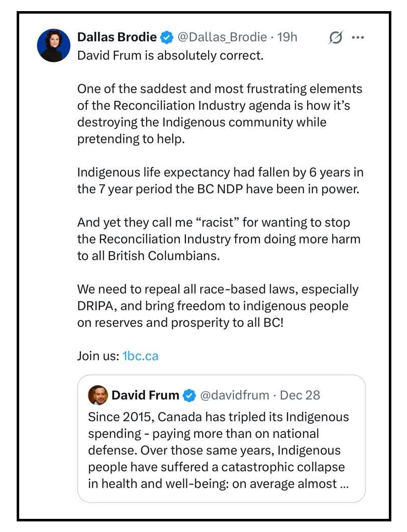Select the Indigenous life expectancy paragraph
The height and width of the screenshot is (532, 407).
(220, 181)
